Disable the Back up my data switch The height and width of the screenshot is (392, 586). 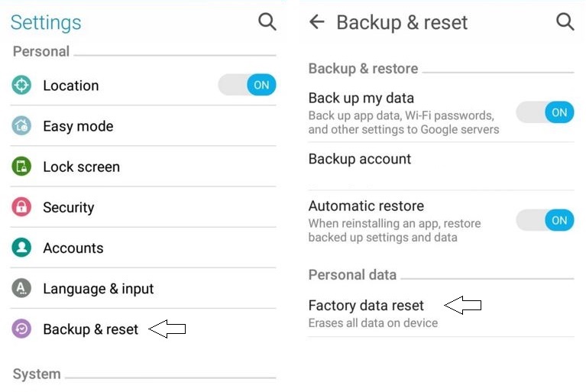[545, 112]
